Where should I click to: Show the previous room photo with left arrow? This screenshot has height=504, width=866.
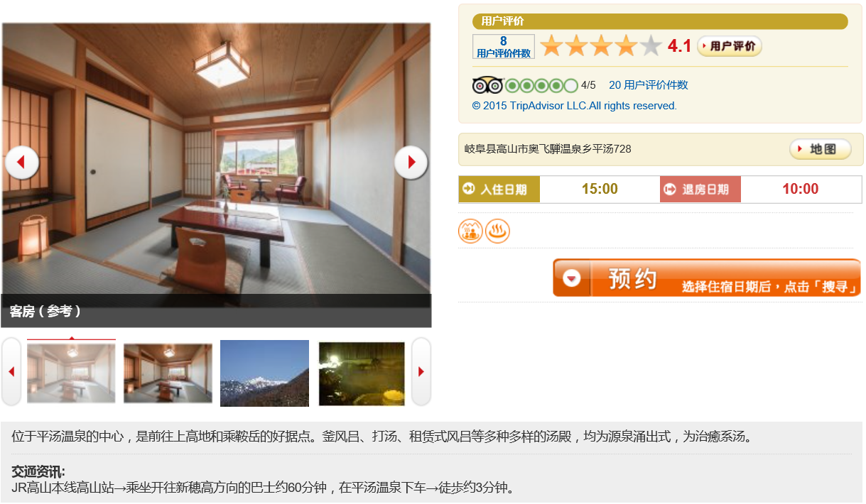tap(21, 163)
